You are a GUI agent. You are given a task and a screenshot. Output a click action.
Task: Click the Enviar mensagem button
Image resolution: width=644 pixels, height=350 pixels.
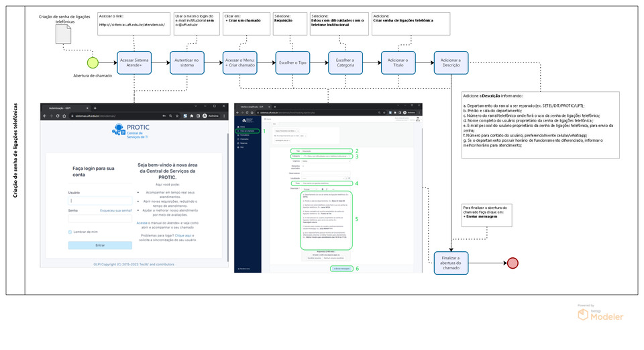pyautogui.click(x=342, y=268)
